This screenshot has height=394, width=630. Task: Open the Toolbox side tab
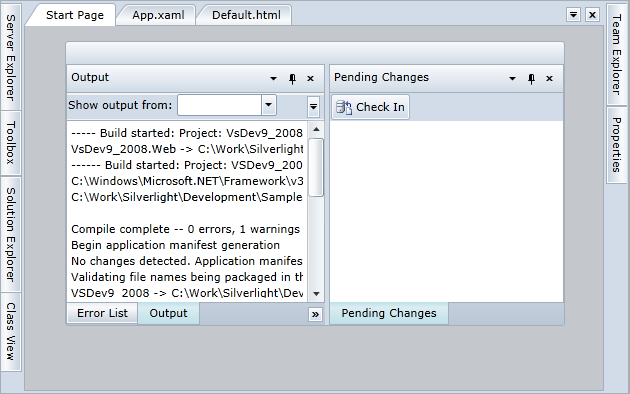[11, 143]
